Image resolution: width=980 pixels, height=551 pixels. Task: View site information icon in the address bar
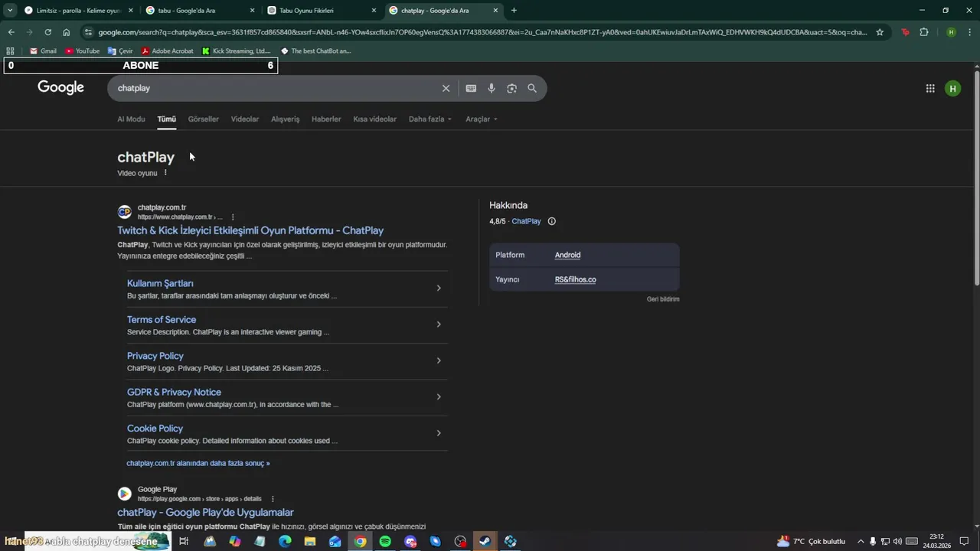(x=89, y=32)
